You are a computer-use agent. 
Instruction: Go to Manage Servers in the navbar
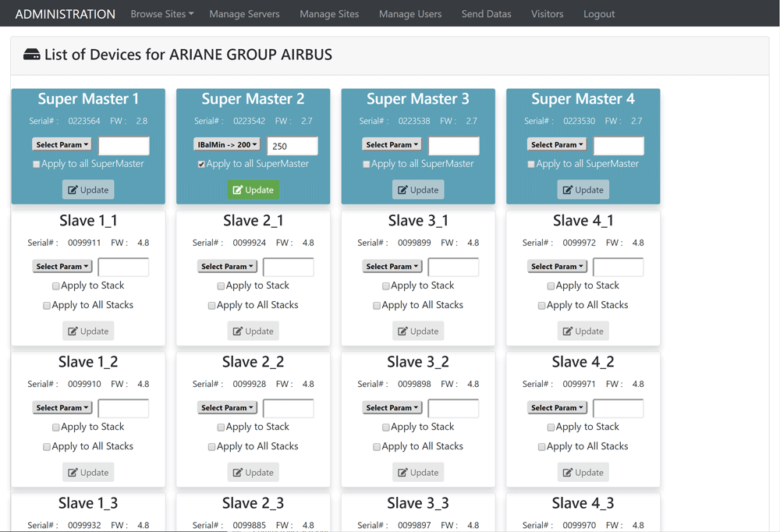coord(244,14)
